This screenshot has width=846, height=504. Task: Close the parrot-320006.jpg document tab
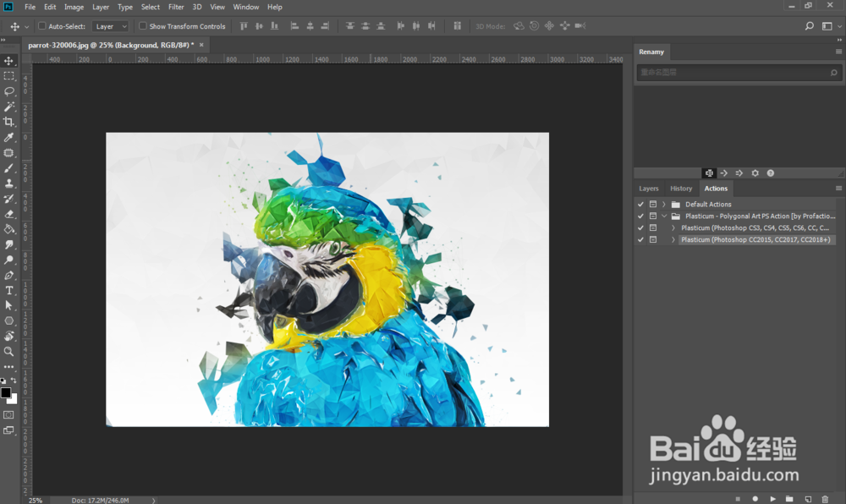tap(201, 45)
